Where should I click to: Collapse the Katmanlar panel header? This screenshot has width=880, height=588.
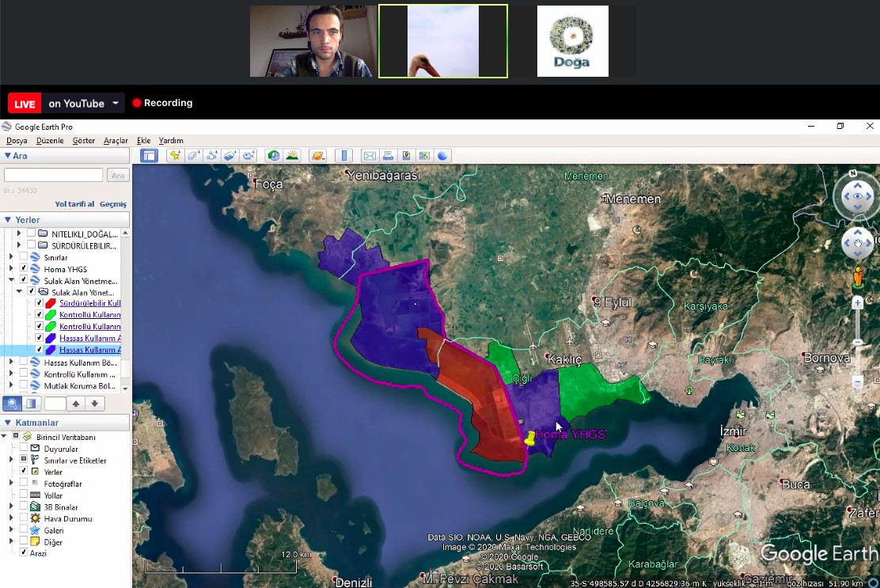[8, 423]
